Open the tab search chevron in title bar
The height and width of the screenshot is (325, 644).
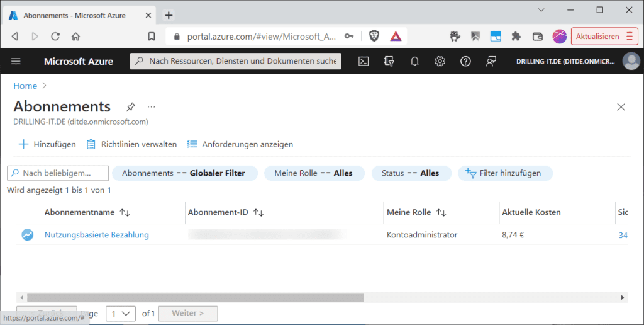(x=541, y=10)
